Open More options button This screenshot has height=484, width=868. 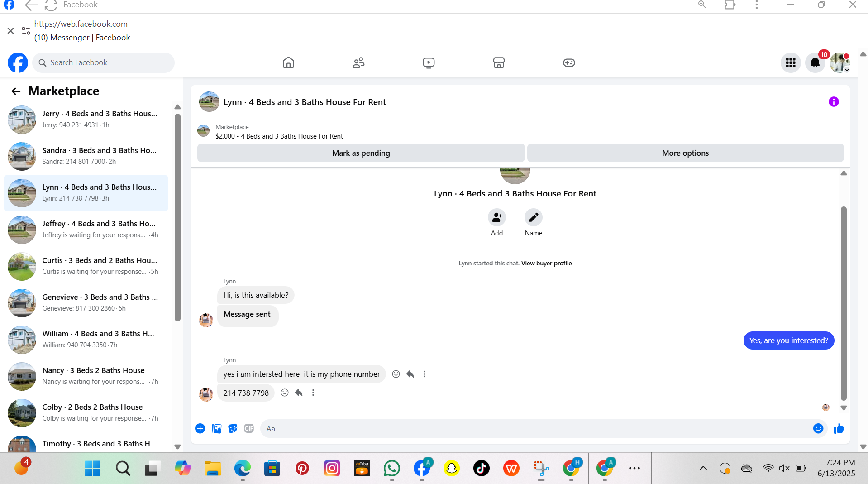(685, 153)
